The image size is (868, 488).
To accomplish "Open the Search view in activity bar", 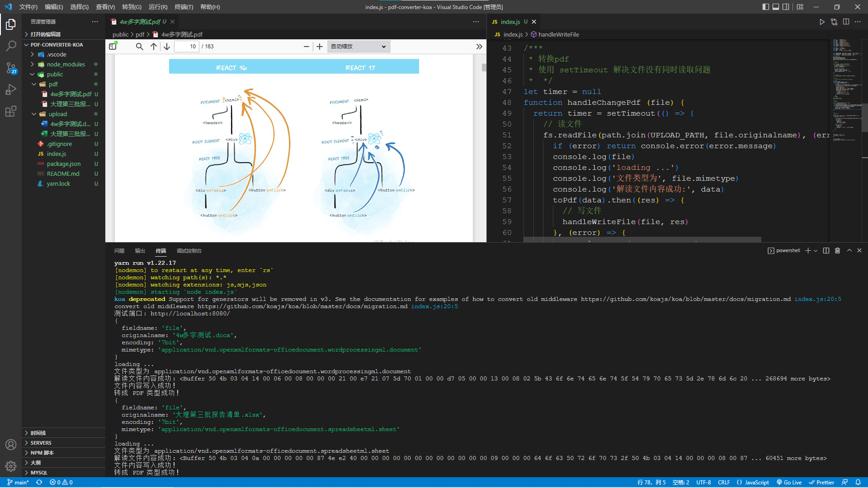I will coord(11,46).
